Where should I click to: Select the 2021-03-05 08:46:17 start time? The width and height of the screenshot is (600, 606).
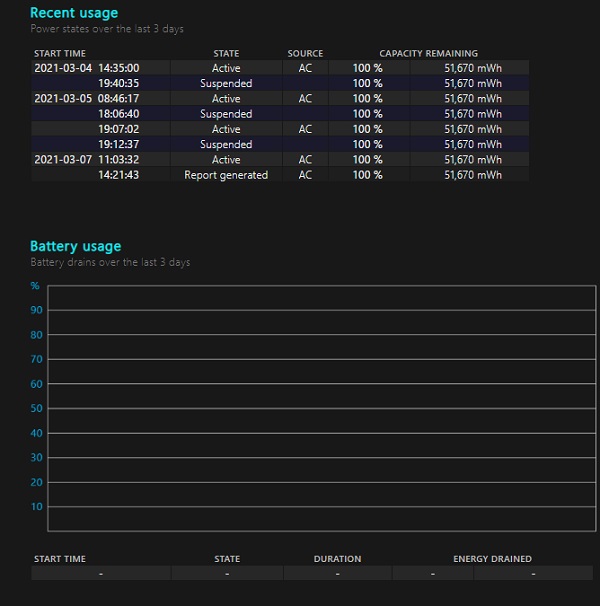point(87,99)
